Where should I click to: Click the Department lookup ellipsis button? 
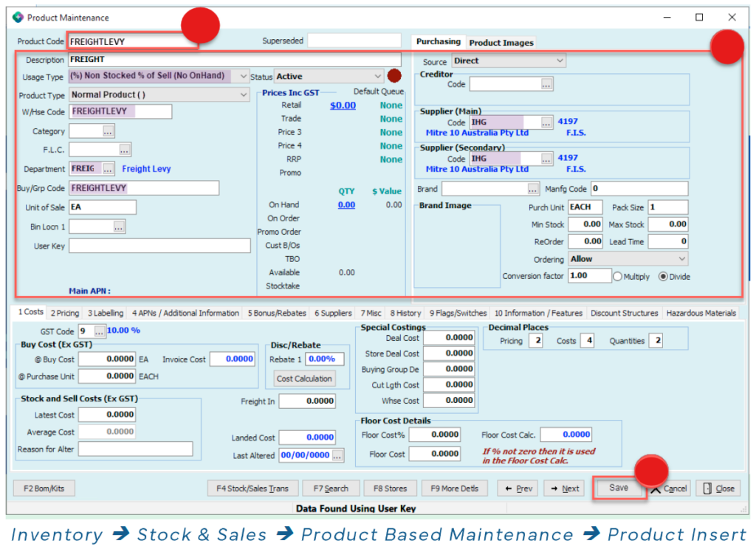109,169
